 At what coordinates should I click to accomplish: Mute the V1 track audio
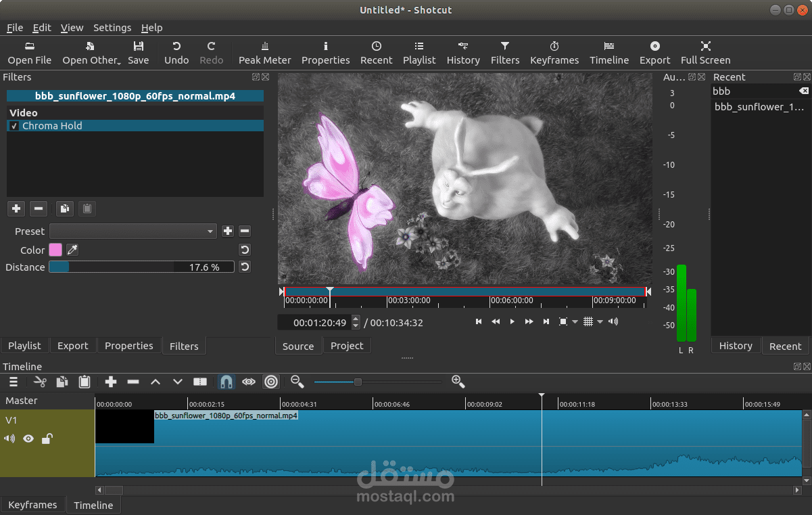(x=10, y=439)
